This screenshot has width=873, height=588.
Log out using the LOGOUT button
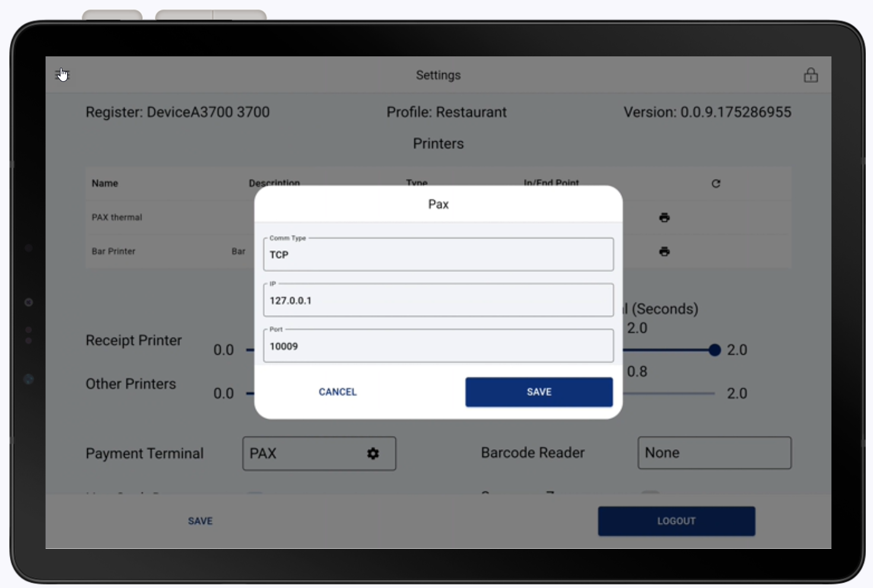676,521
